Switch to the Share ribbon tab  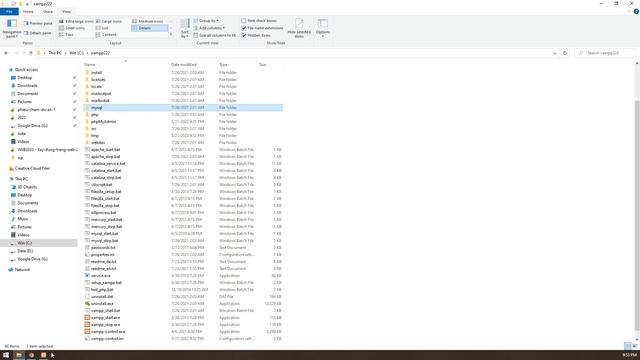click(48, 12)
